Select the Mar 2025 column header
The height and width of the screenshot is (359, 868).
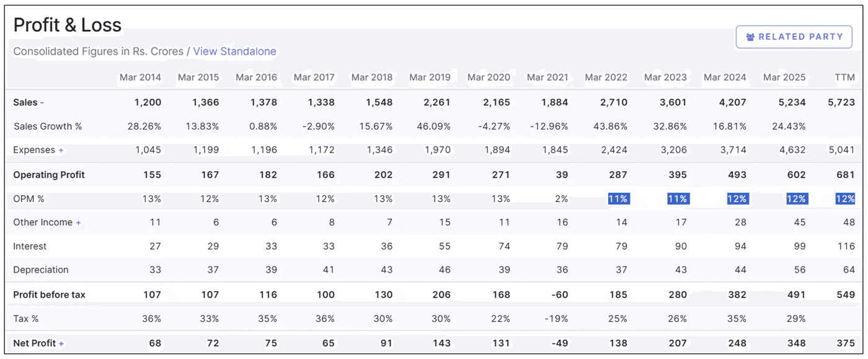coord(784,78)
